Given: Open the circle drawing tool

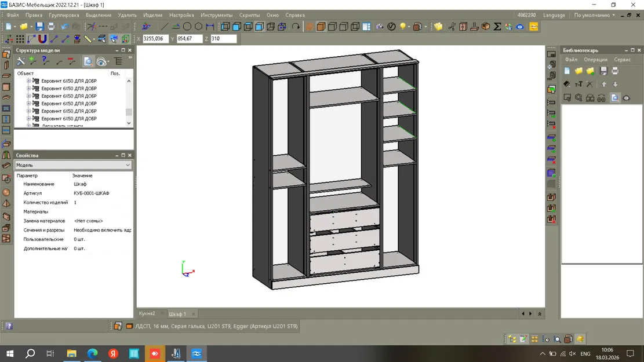Looking at the screenshot, I should (x=187, y=26).
